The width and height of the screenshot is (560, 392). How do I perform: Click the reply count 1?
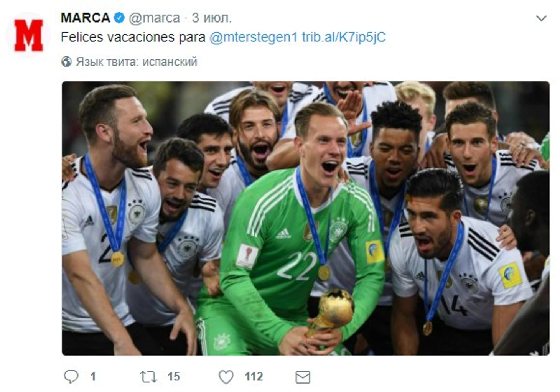pos(93,377)
